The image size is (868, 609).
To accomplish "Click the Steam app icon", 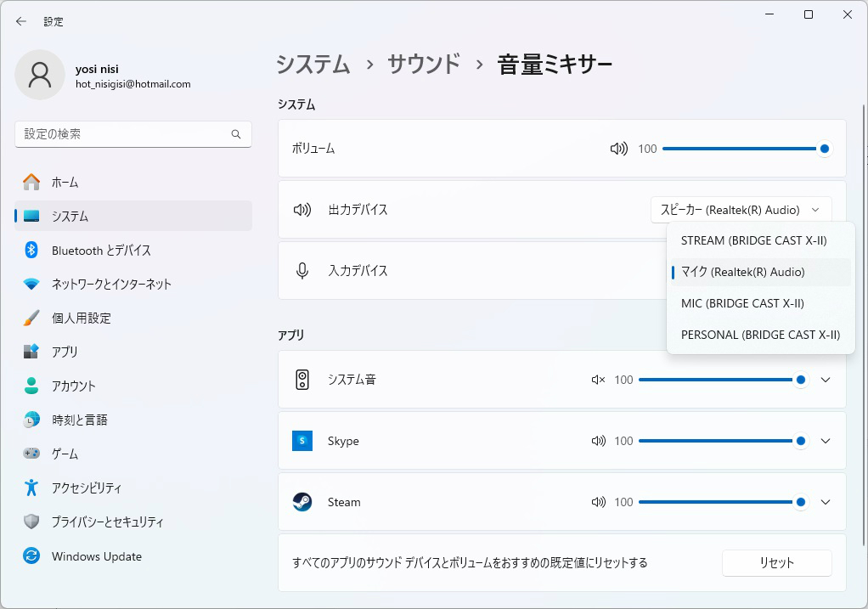I will (x=302, y=502).
